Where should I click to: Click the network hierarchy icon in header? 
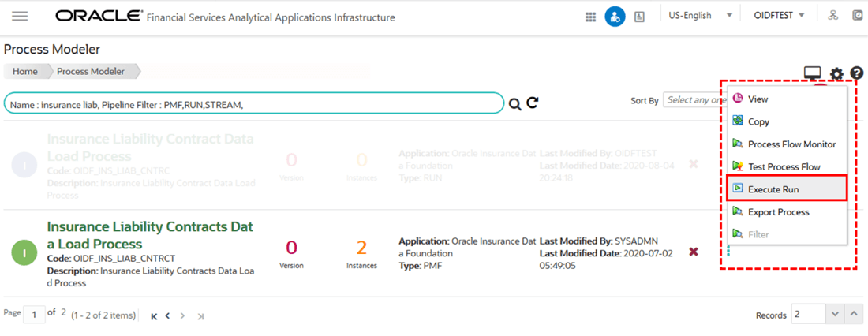(x=832, y=16)
